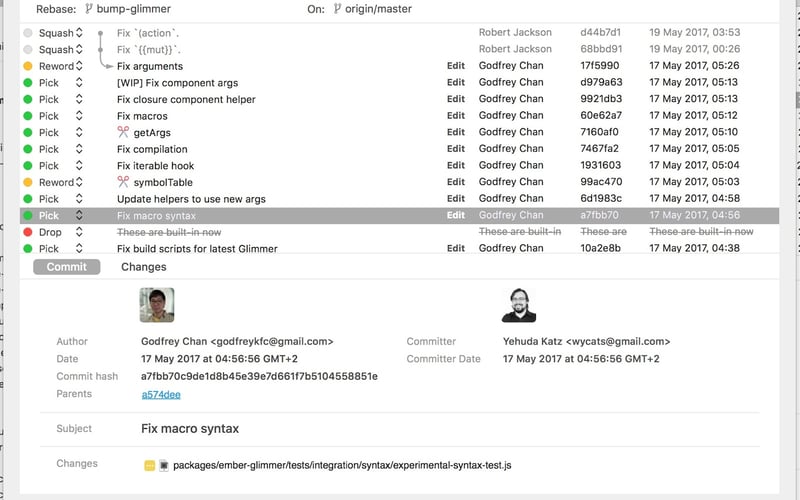Click Edit for 'symbolTable' commit
This screenshot has width=800, height=500.
pos(456,182)
